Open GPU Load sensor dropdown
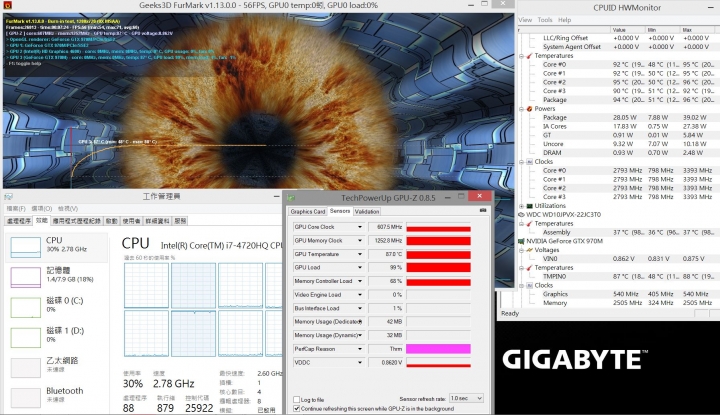Image resolution: width=720 pixels, height=415 pixels. [360, 268]
